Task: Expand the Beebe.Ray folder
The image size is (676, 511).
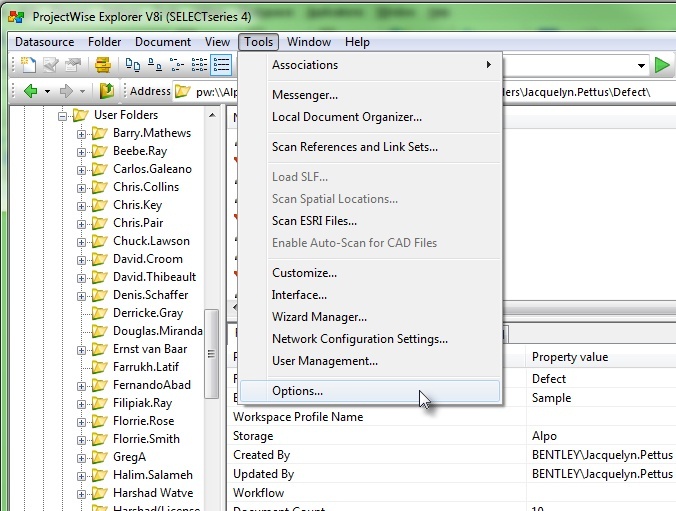Action: [x=81, y=152]
